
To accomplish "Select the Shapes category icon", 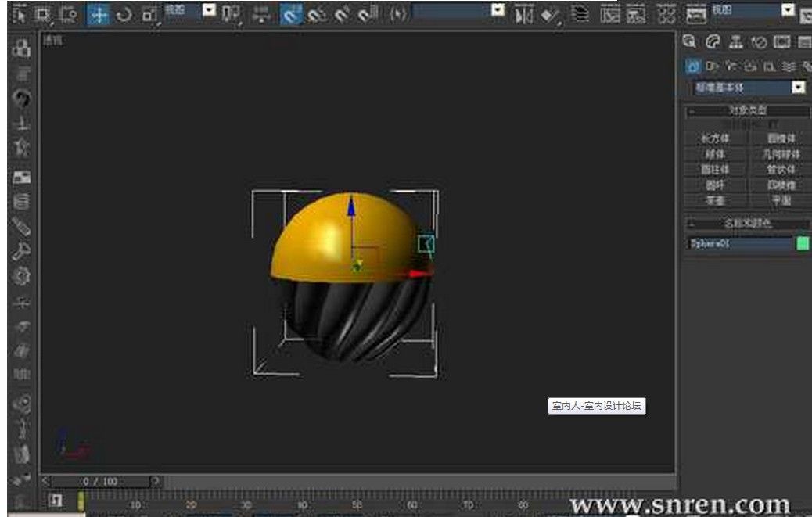I will coord(712,66).
